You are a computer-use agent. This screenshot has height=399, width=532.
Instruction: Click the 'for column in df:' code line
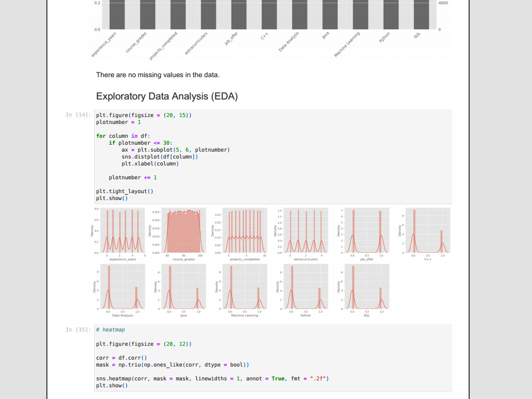pos(123,136)
